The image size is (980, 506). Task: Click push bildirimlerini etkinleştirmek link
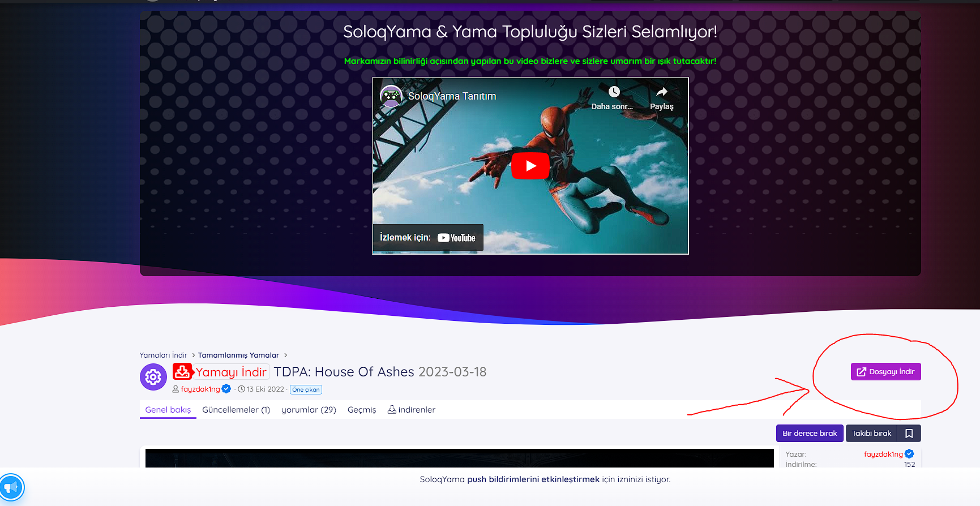pyautogui.click(x=533, y=479)
